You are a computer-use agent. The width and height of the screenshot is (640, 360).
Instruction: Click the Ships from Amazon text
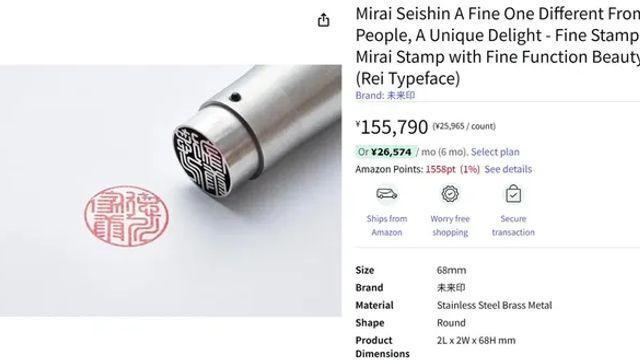point(387,225)
